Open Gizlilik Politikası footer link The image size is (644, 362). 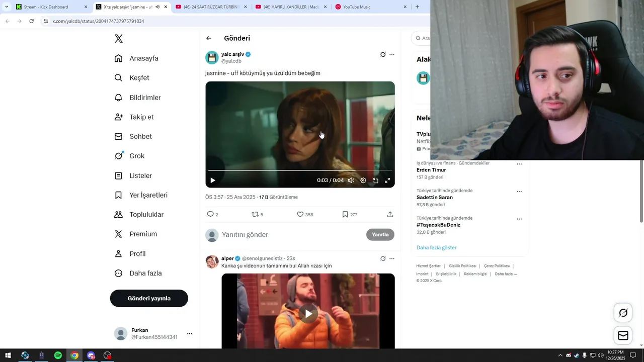pyautogui.click(x=462, y=266)
